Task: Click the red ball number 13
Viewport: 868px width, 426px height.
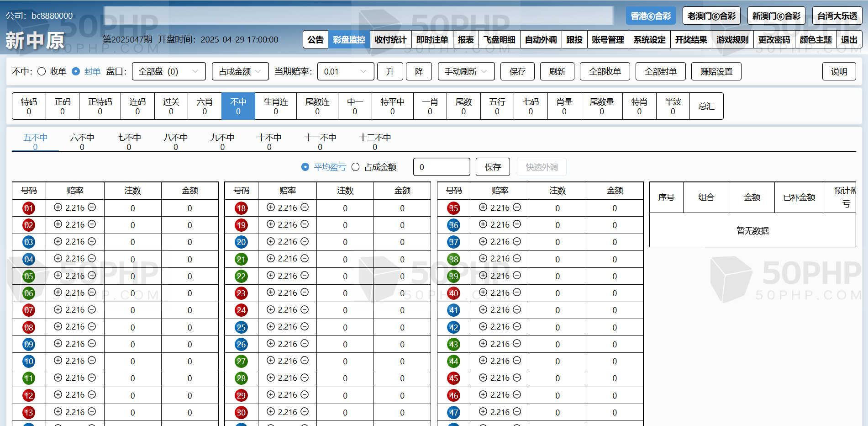Action: (29, 412)
